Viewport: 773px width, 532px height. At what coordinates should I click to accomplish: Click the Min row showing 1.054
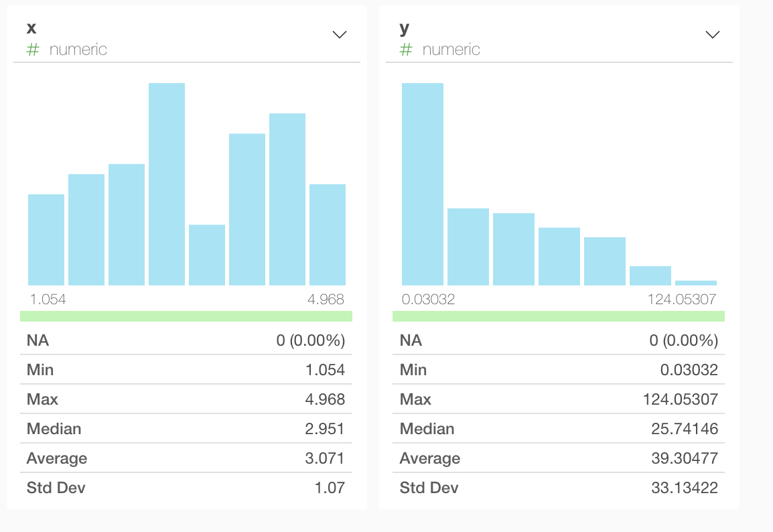click(x=186, y=370)
